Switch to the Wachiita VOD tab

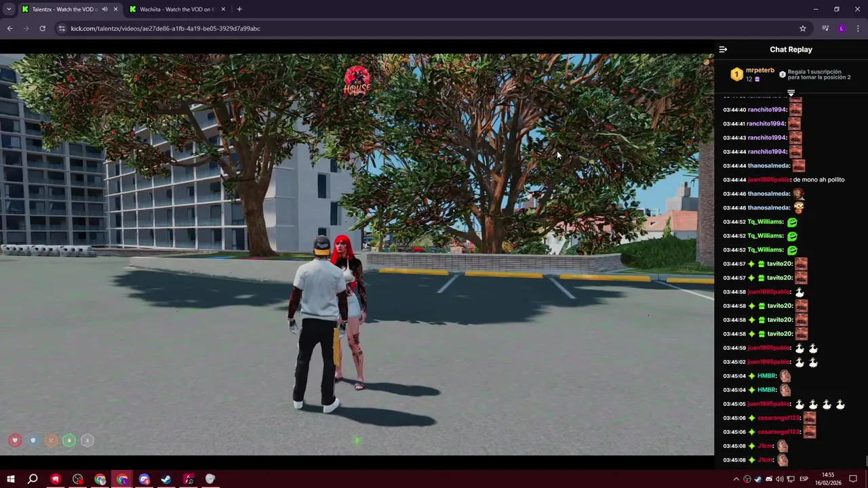pyautogui.click(x=176, y=9)
